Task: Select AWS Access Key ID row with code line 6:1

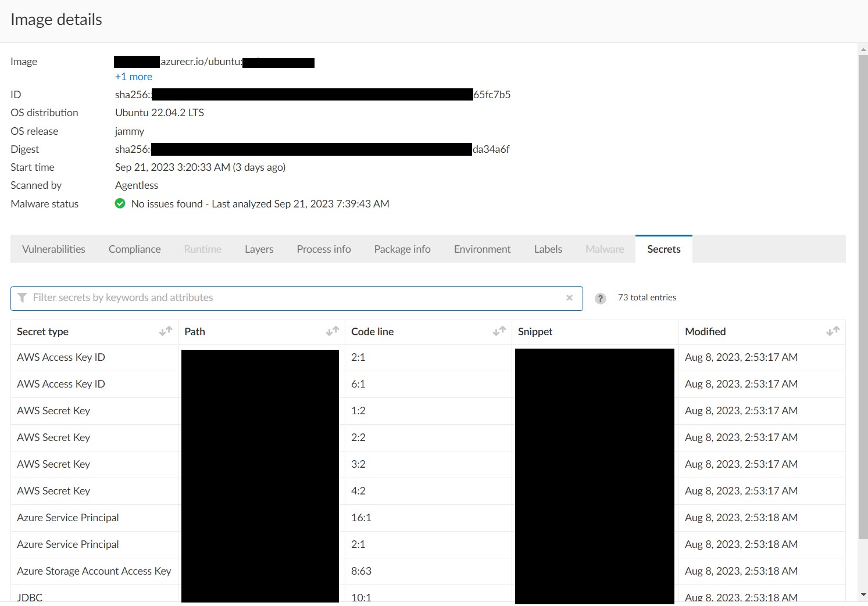Action: point(428,384)
